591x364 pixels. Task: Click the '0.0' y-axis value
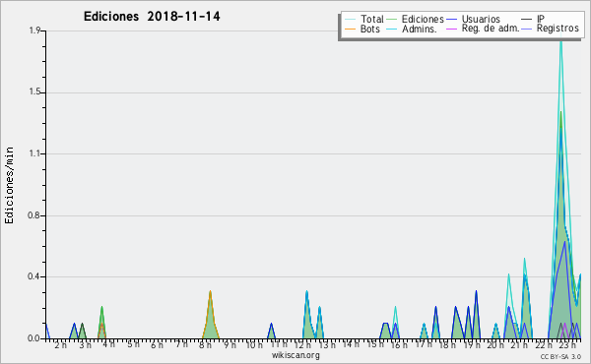coord(33,338)
